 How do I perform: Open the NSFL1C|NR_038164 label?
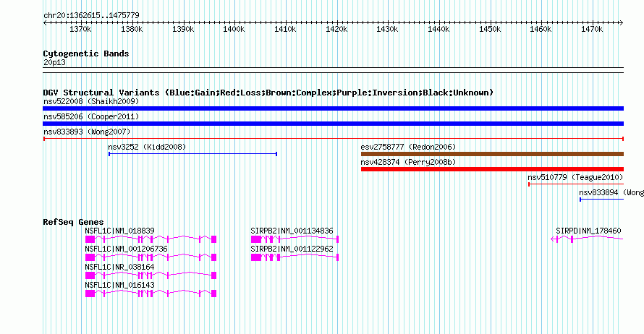tap(119, 267)
